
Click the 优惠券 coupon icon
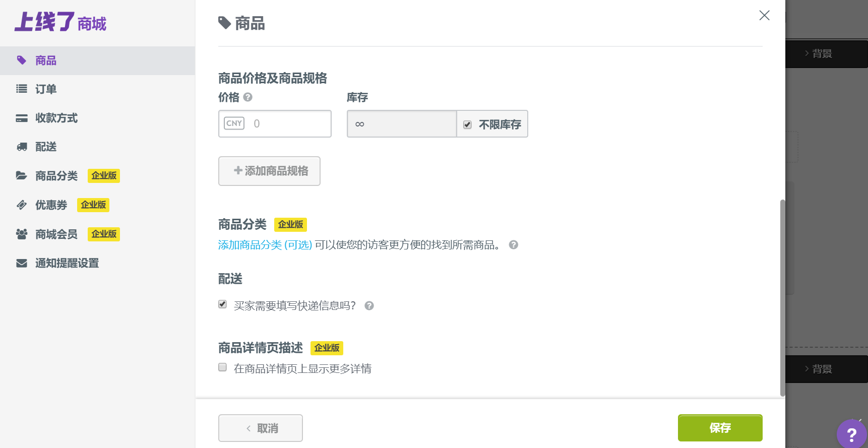[x=22, y=205]
